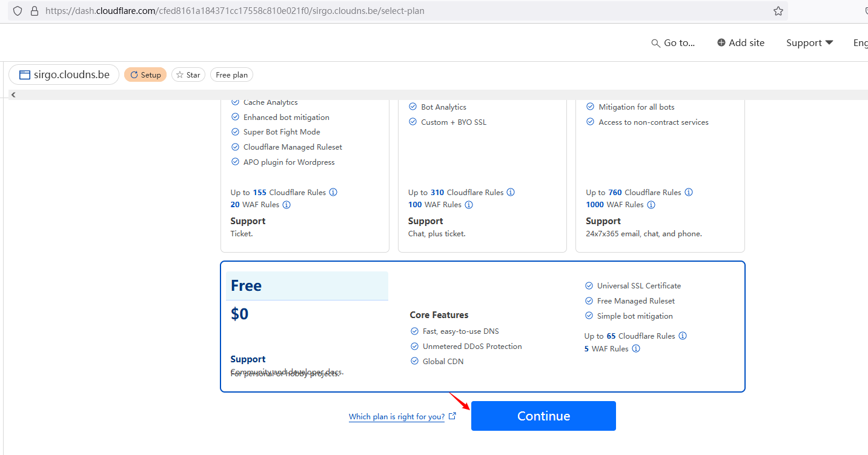Screen dimensions: 868x455
Task: Click the browser bookmark star icon
Action: [778, 11]
